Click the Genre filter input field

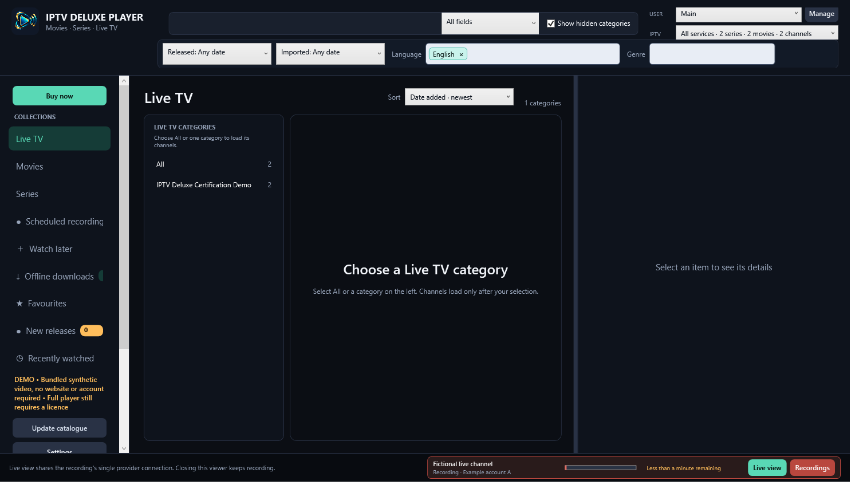[712, 54]
